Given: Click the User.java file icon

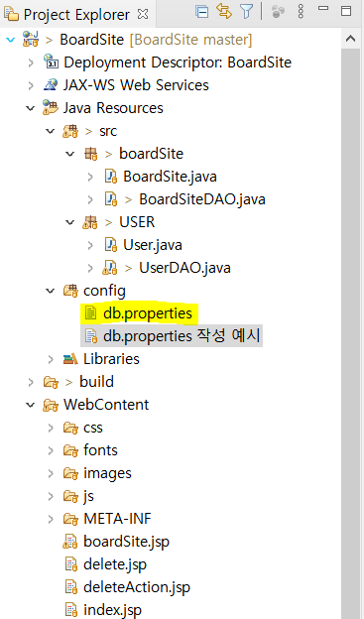Looking at the screenshot, I should tap(111, 245).
